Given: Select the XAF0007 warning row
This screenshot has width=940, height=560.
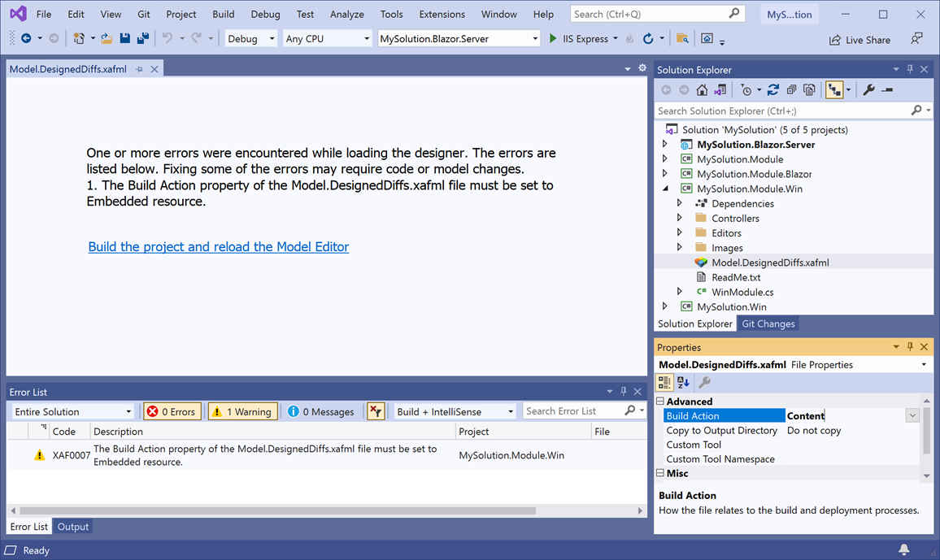Looking at the screenshot, I should point(327,455).
